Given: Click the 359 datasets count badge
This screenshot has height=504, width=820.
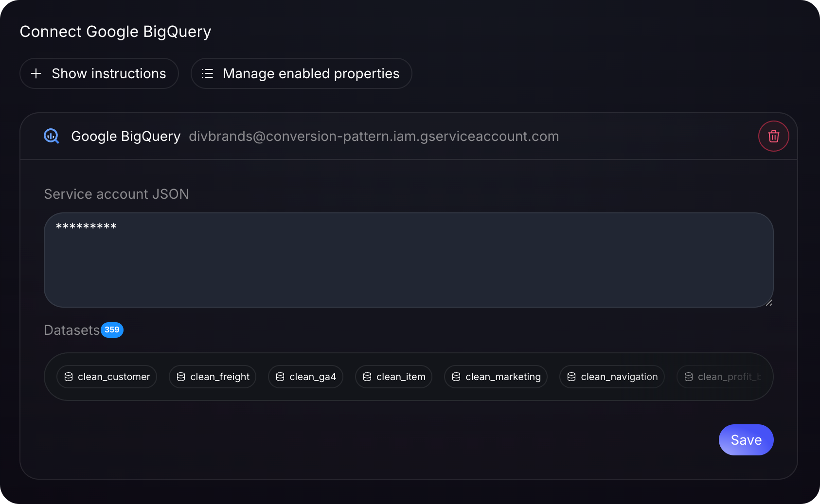Looking at the screenshot, I should (112, 330).
